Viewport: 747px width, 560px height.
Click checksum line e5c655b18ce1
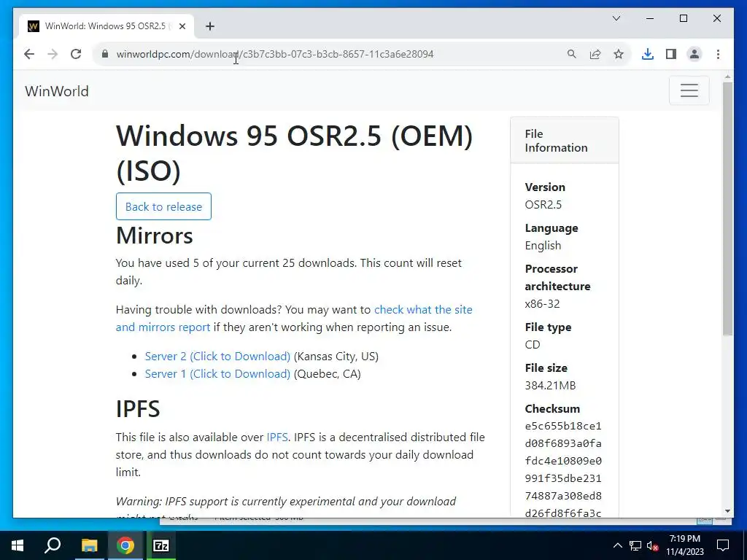pyautogui.click(x=563, y=426)
